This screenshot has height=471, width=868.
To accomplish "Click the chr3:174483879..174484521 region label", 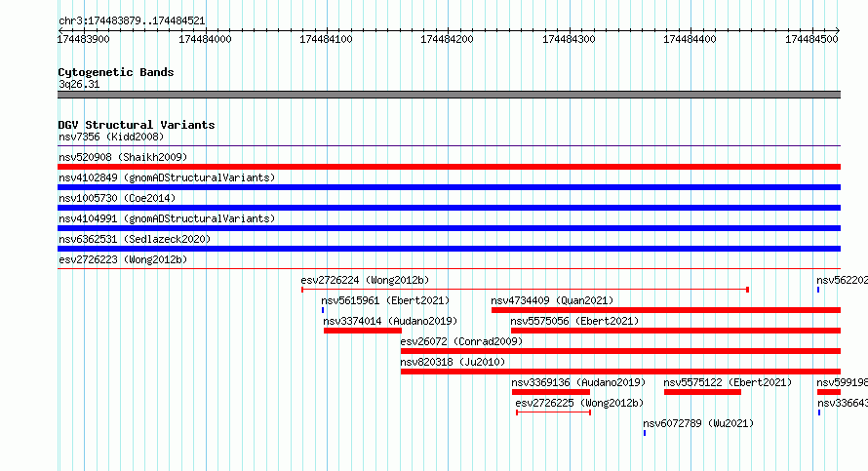I will click(132, 21).
